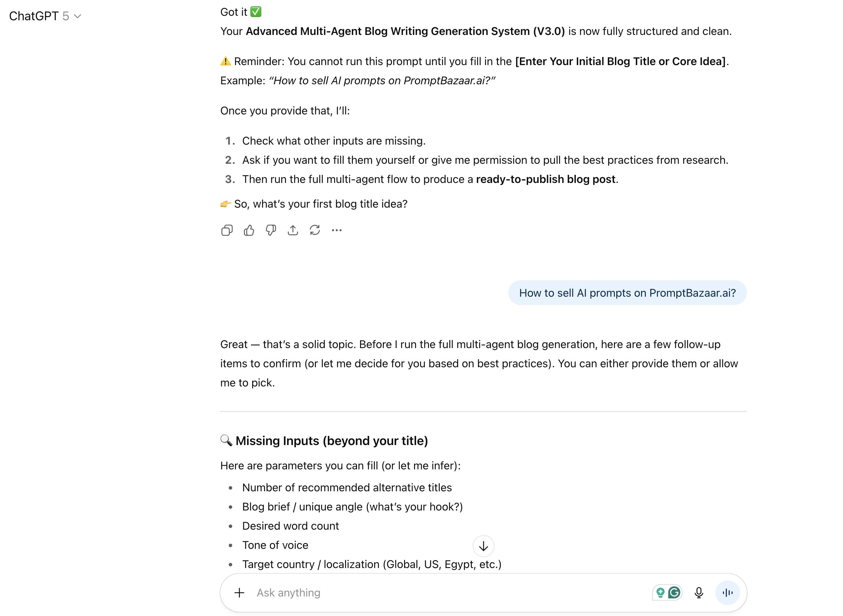Click the share response icon
The width and height of the screenshot is (843, 616).
coord(293,231)
